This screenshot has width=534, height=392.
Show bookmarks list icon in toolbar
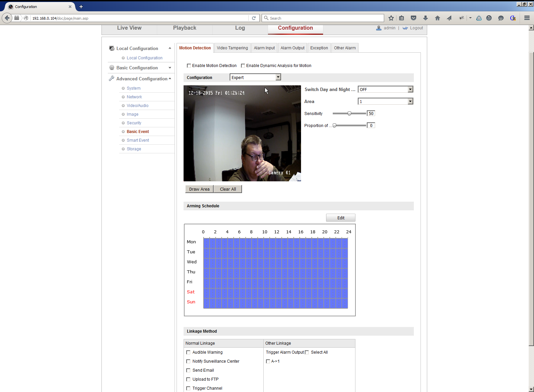click(x=402, y=18)
